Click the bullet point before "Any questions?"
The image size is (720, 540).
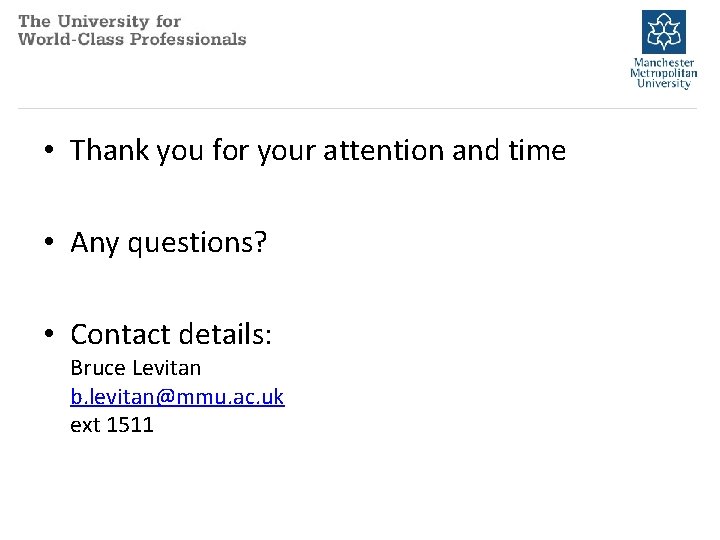tap(48, 242)
